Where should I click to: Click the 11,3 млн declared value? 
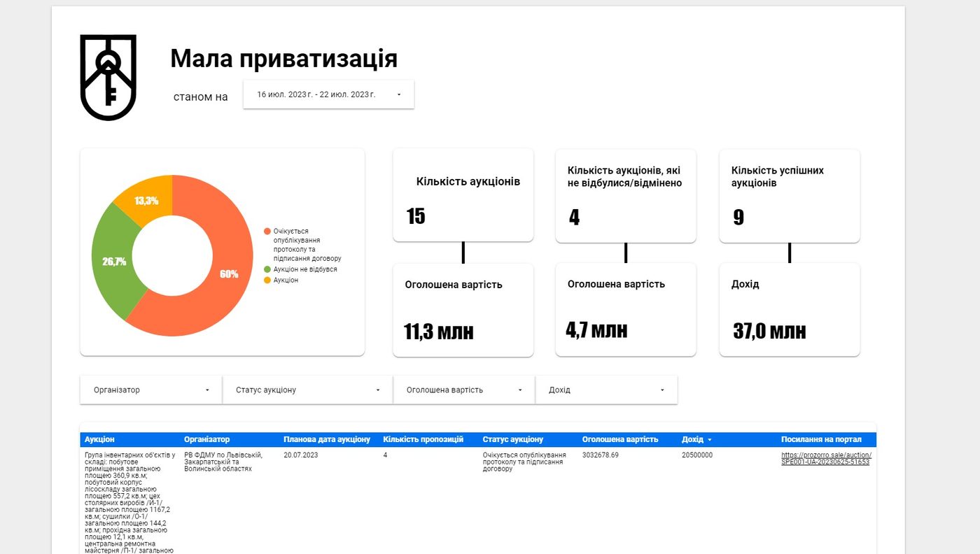(x=439, y=331)
